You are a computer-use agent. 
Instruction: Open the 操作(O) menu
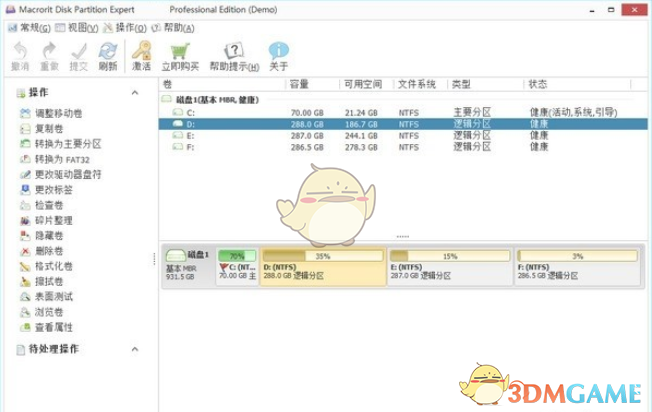point(125,28)
